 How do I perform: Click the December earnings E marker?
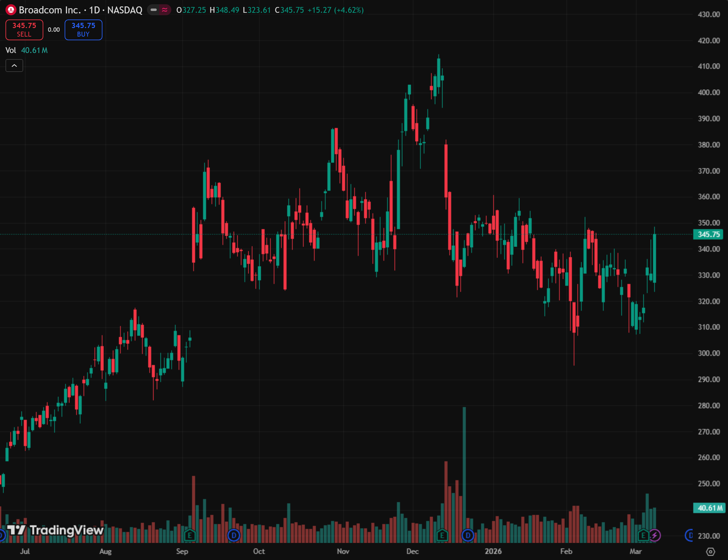442,535
